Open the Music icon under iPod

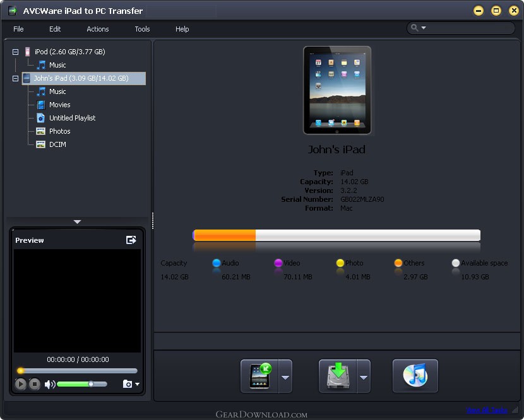(41, 65)
